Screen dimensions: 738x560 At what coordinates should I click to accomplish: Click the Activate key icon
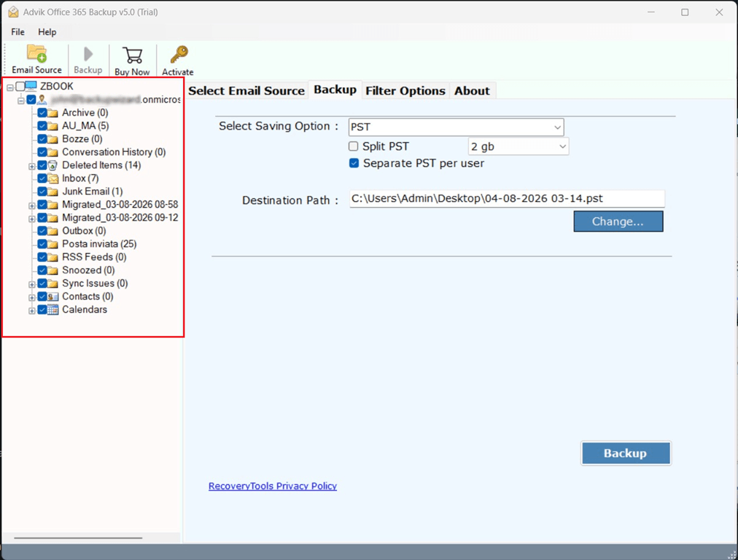point(179,55)
